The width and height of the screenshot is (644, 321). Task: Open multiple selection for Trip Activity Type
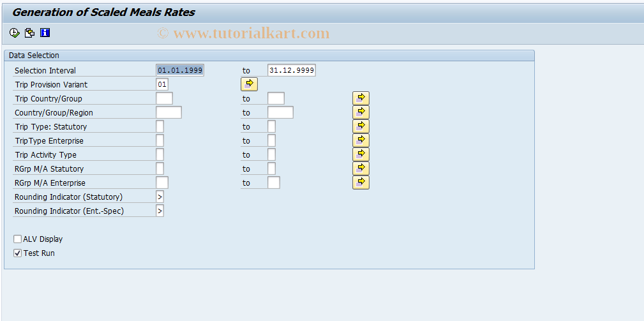361,154
